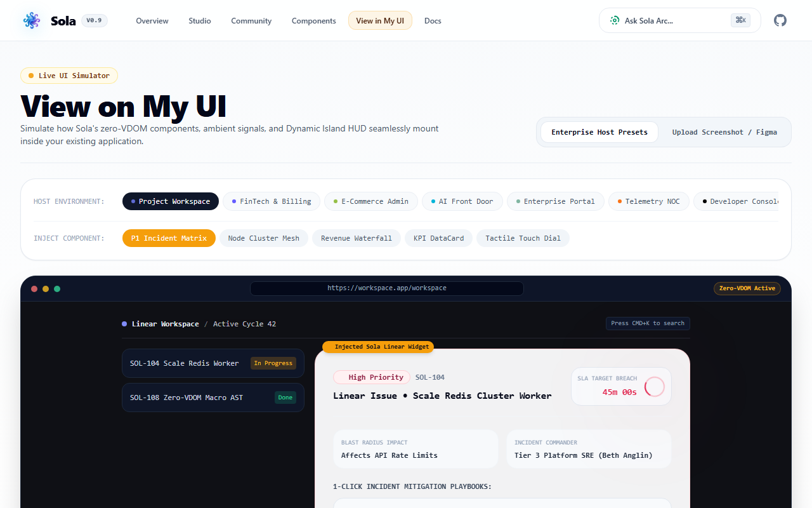Click the simulated browser URL bar
Viewport: 812px width, 508px height.
click(387, 288)
